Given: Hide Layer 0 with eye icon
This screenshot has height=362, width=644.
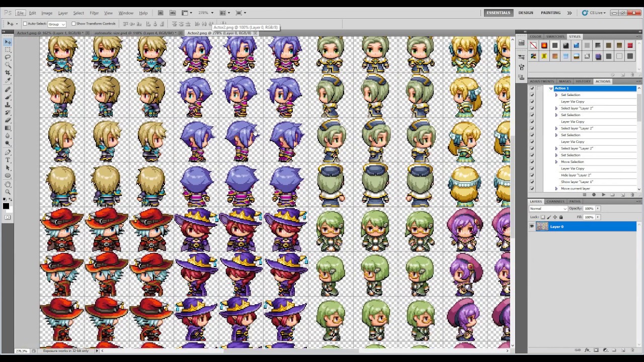Looking at the screenshot, I should coord(532,227).
